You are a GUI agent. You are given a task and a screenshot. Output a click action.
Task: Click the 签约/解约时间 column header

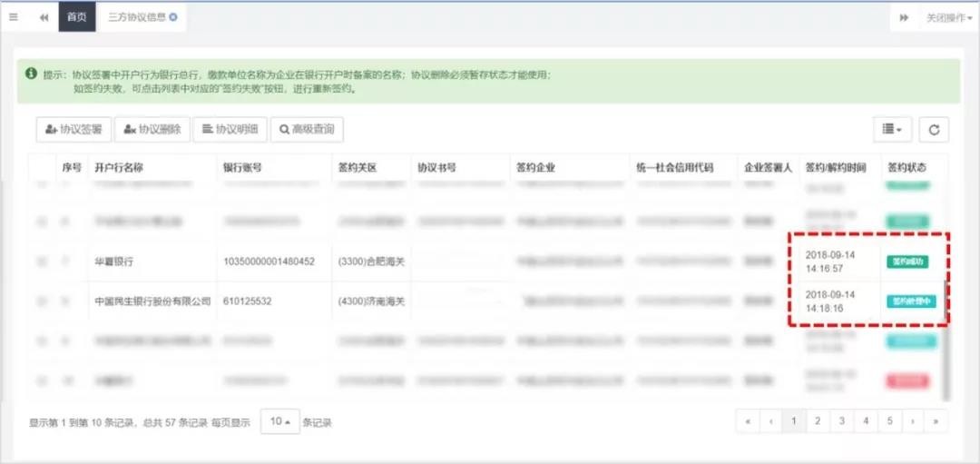pyautogui.click(x=836, y=168)
